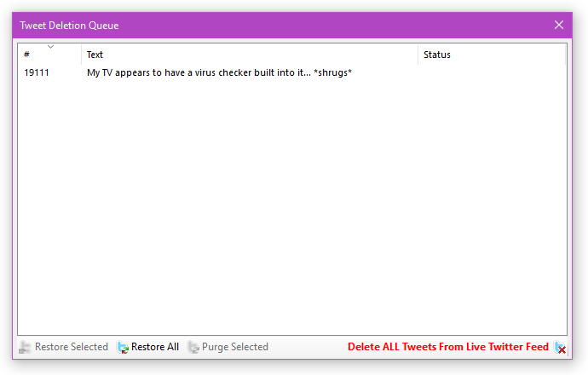Click the red X delete icon beside Twitter Feed
The height and width of the screenshot is (375, 588).
click(x=560, y=348)
